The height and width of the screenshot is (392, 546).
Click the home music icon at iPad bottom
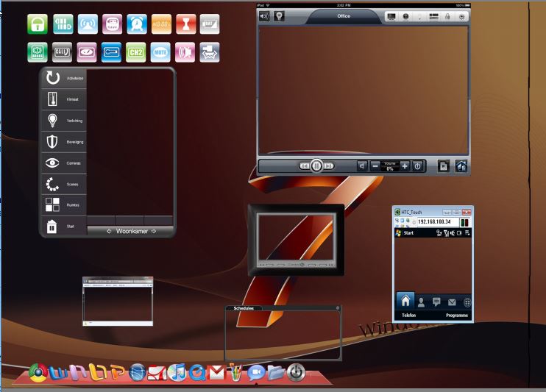point(461,166)
